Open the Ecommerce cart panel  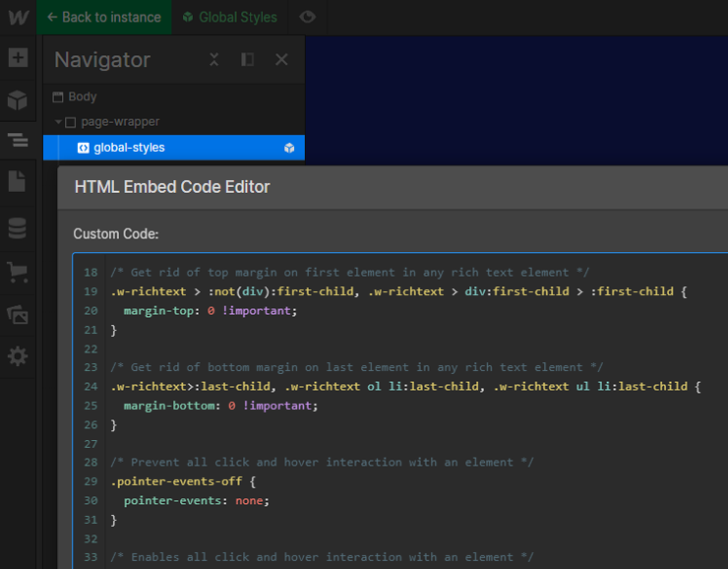point(18,271)
